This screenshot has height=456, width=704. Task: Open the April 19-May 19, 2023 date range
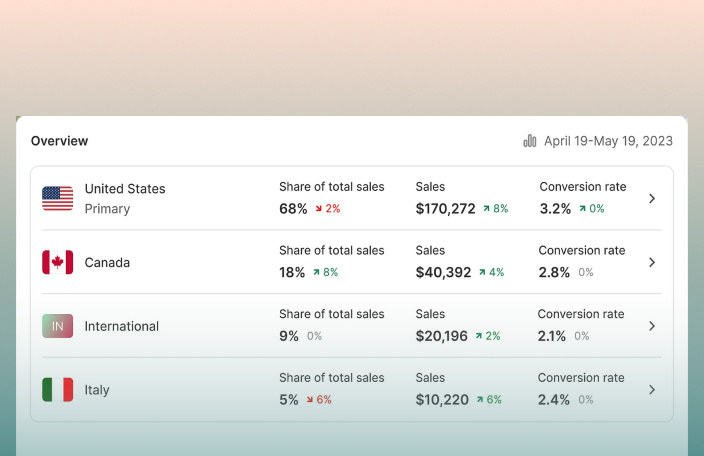[x=608, y=141]
